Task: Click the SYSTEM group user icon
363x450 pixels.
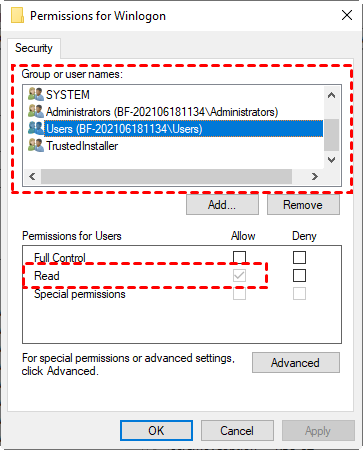Action: tap(36, 94)
